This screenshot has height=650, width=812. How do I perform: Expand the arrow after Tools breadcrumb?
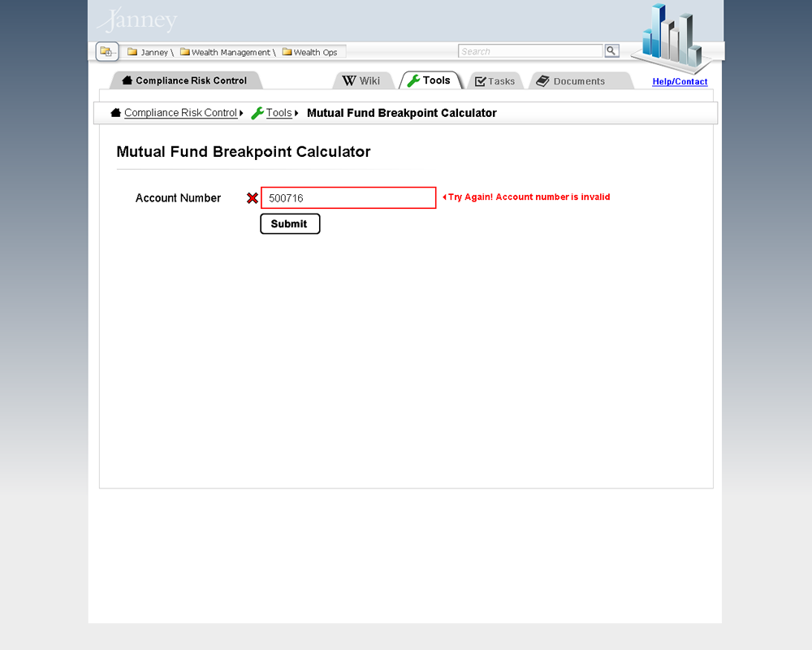[x=296, y=113]
